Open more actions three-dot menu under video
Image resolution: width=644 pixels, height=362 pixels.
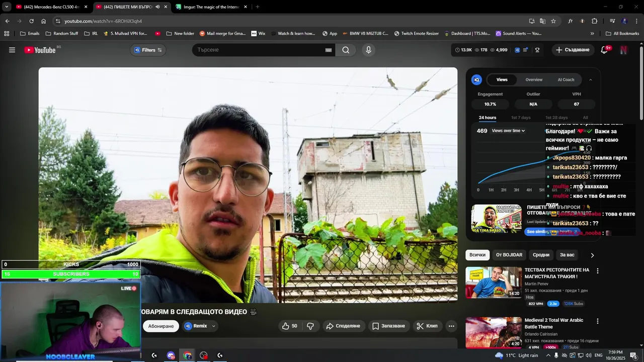[x=451, y=326]
